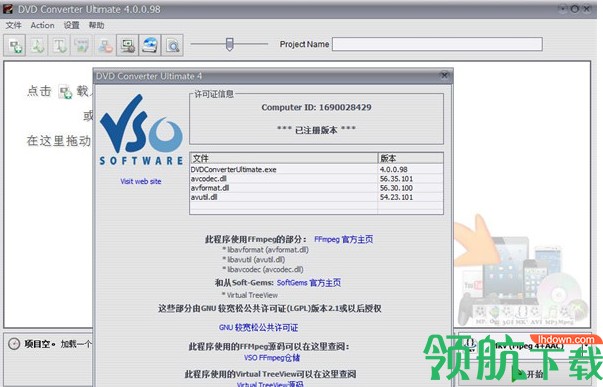Click the toolbar zoom slider handle
603x387 pixels.
(230, 44)
